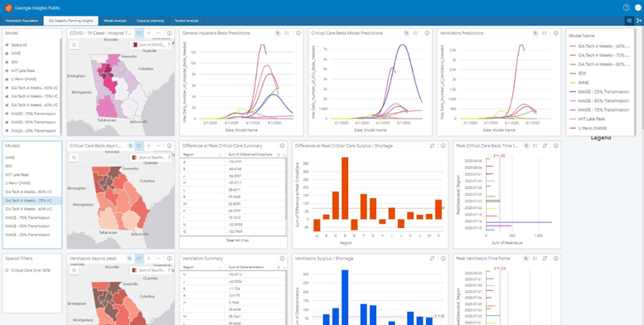Click the filter panel icon in tab bar
The width and height of the screenshot is (644, 325).
pos(629,21)
